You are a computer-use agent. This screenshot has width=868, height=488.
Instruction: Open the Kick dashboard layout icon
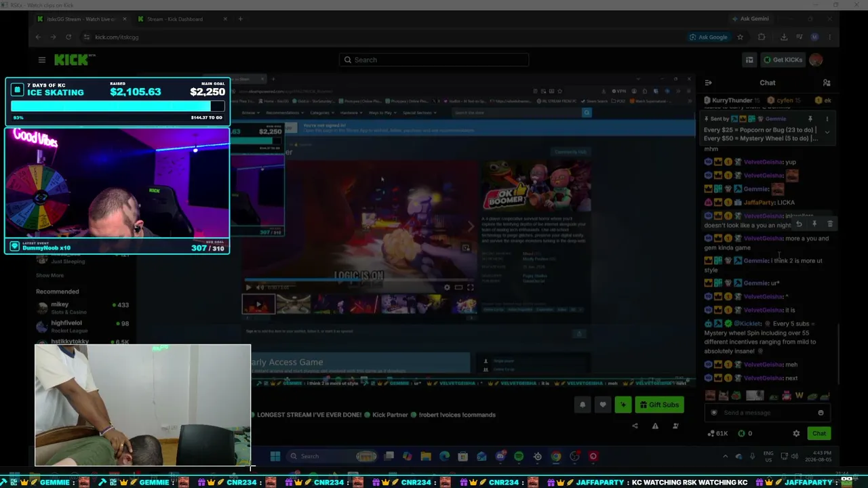(x=749, y=60)
